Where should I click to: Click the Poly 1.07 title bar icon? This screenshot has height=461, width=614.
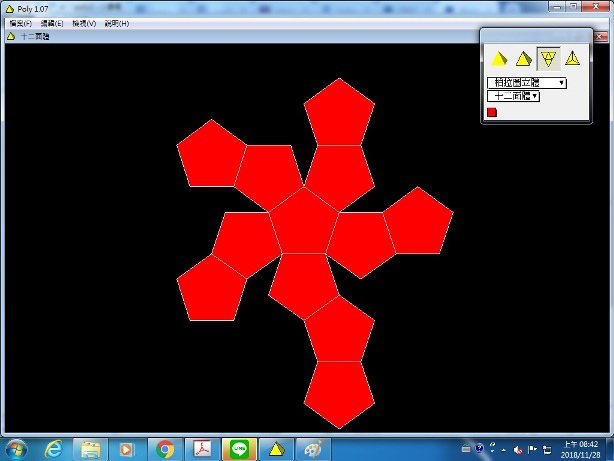tap(9, 9)
